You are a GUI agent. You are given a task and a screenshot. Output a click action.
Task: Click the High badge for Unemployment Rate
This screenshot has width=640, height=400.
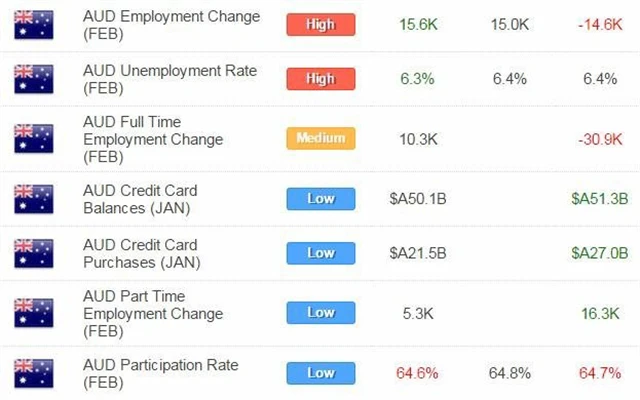pyautogui.click(x=320, y=79)
